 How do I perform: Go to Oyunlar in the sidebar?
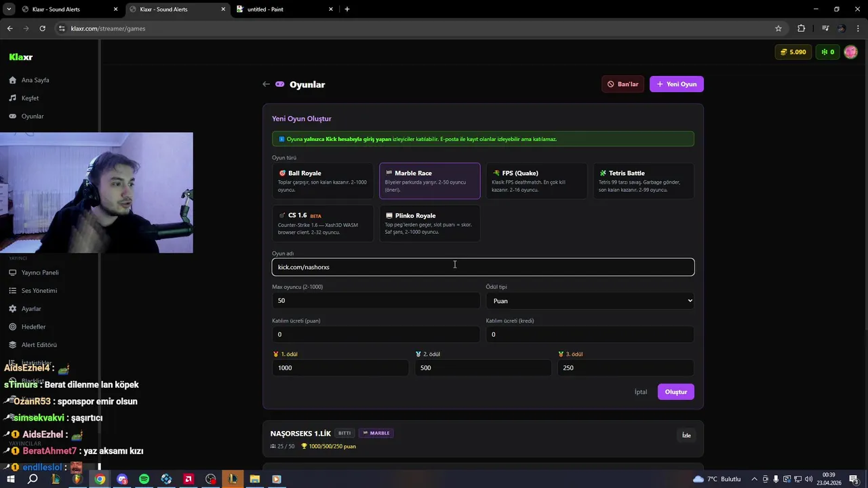click(x=33, y=117)
